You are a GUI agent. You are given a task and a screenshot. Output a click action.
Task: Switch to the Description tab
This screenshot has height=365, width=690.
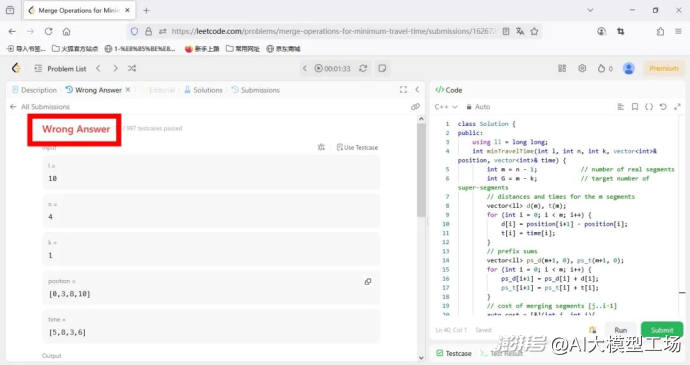(34, 90)
